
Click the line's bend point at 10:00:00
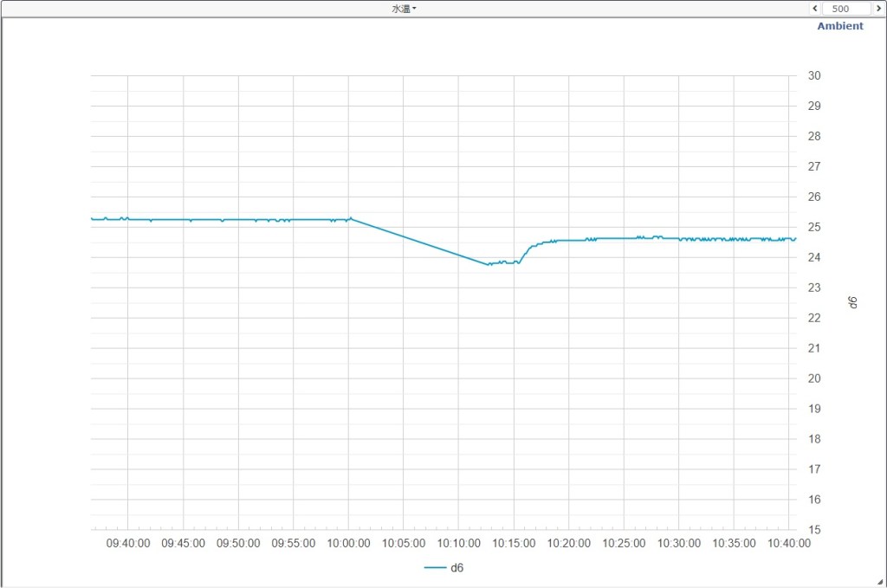point(350,218)
